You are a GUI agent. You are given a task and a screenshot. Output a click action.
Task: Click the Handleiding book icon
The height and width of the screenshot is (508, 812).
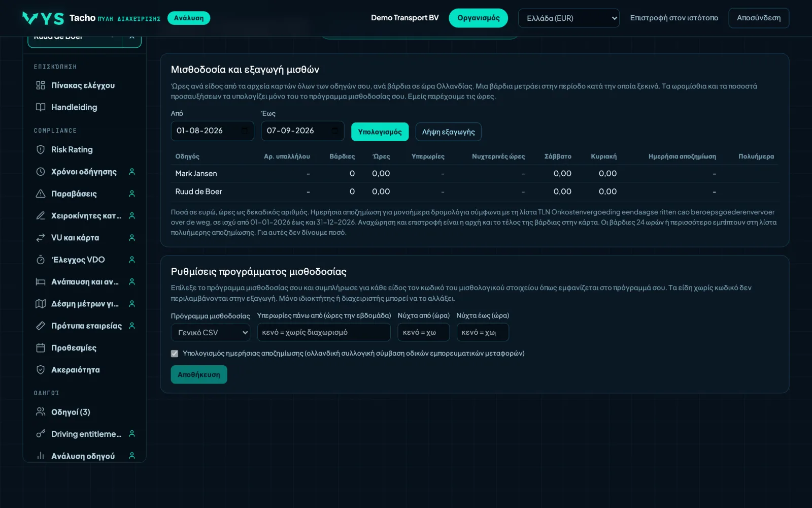point(41,107)
